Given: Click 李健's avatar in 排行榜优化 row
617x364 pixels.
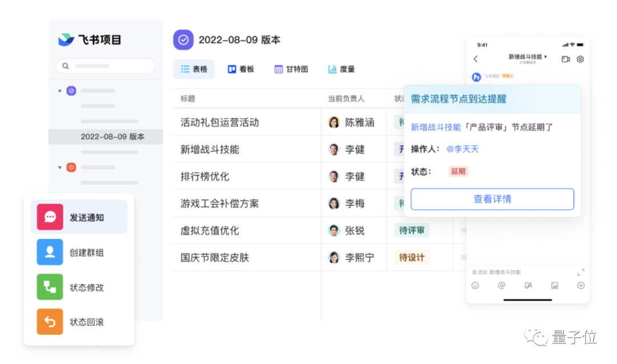Looking at the screenshot, I should tap(334, 177).
